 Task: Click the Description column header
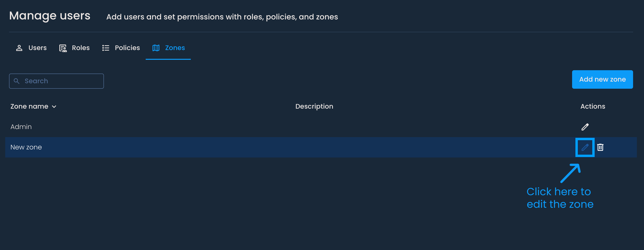click(314, 106)
